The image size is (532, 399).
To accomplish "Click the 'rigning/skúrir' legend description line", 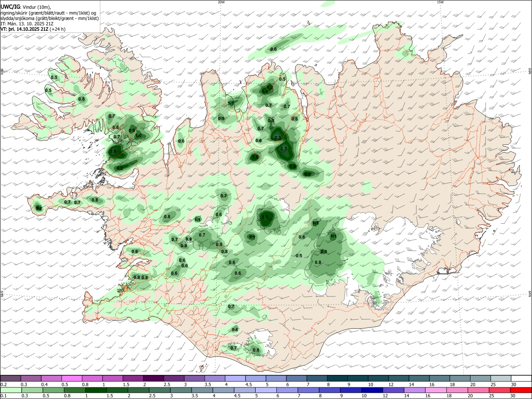I will pyautogui.click(x=48, y=13).
